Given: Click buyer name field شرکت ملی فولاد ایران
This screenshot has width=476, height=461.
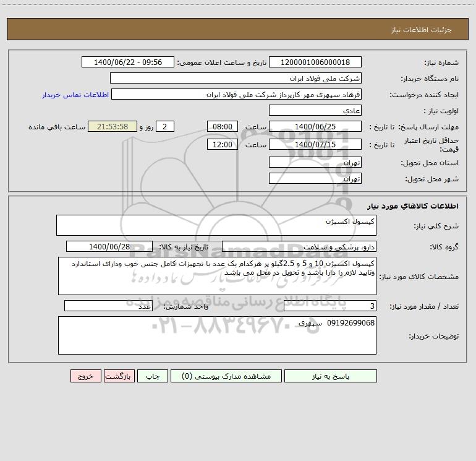Looking at the screenshot, I should (236, 78).
